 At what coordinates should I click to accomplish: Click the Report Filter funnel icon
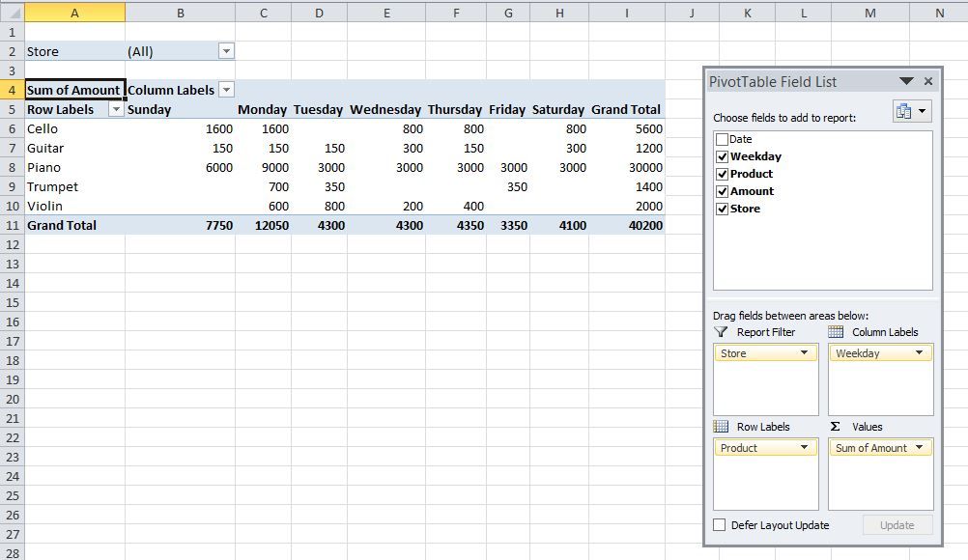pyautogui.click(x=721, y=331)
